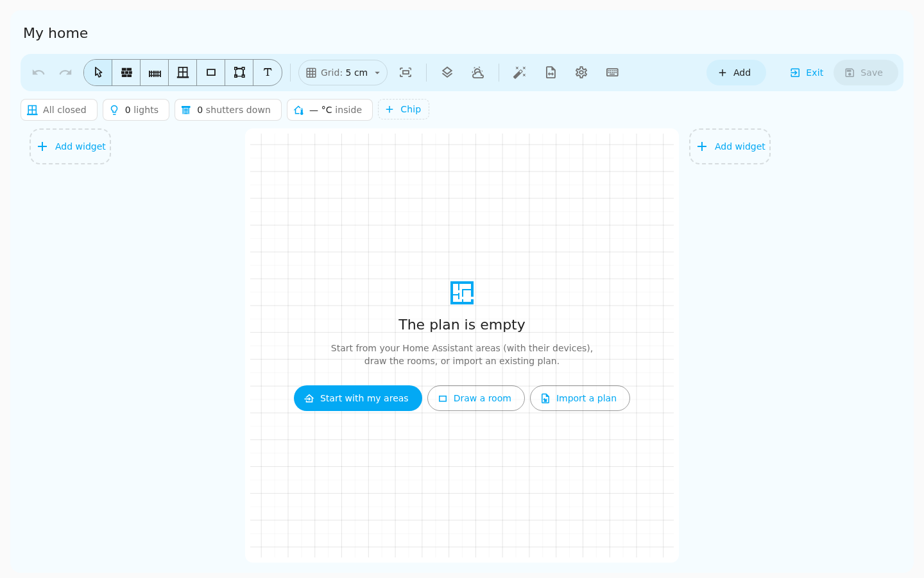Click the file import/export icon

coord(551,73)
